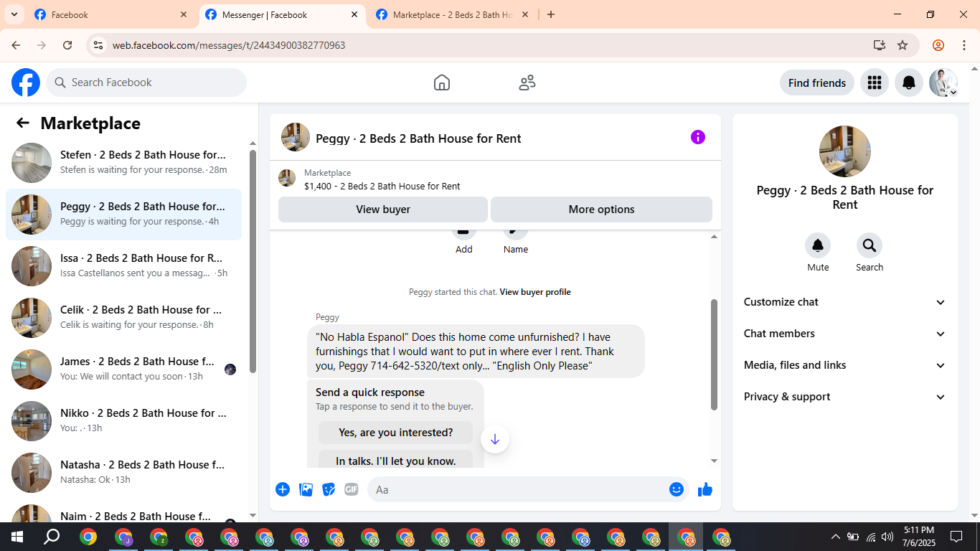Search within the conversation
980x551 pixels.
click(x=870, y=246)
